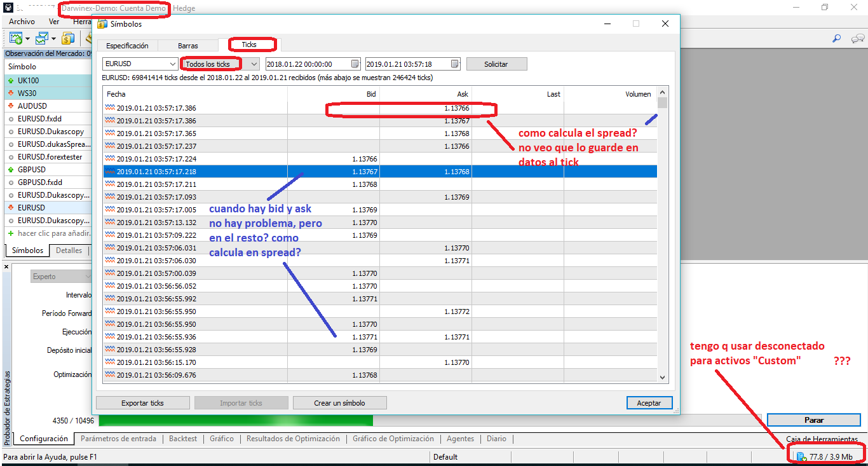Click the Exportar ticks button
This screenshot has width=868, height=466.
tap(143, 403)
